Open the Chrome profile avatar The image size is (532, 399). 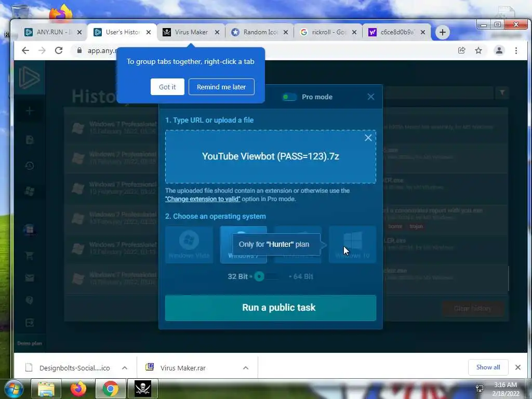pyautogui.click(x=499, y=50)
